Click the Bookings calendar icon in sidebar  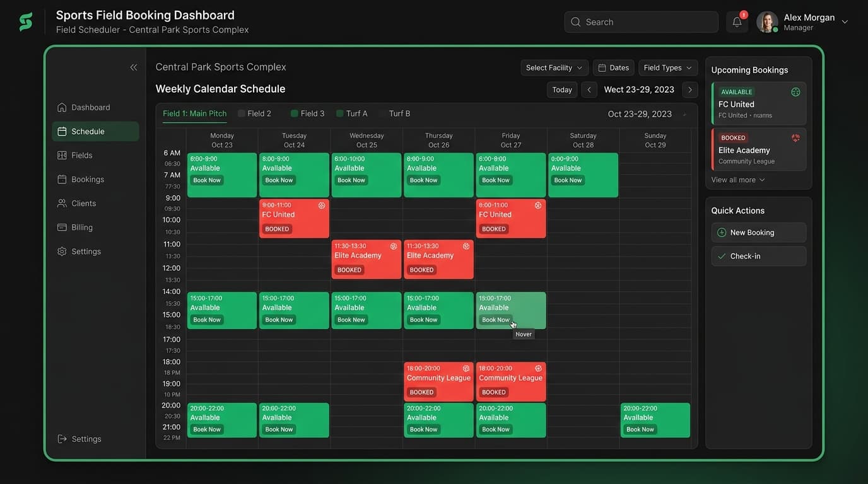pos(62,179)
